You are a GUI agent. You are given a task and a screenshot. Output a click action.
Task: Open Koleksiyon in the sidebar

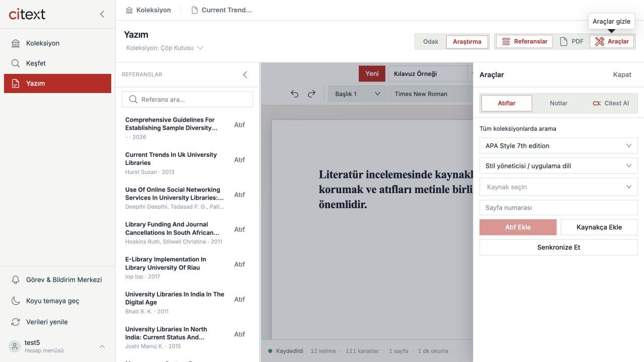(57, 43)
